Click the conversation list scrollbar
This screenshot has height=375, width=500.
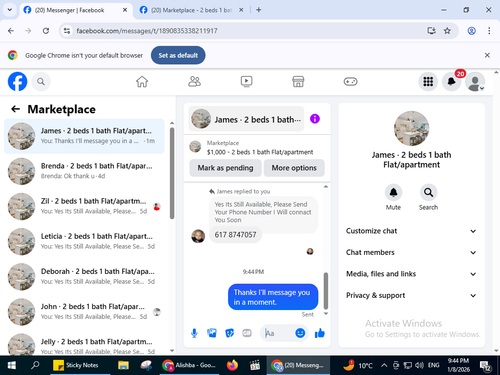172,173
